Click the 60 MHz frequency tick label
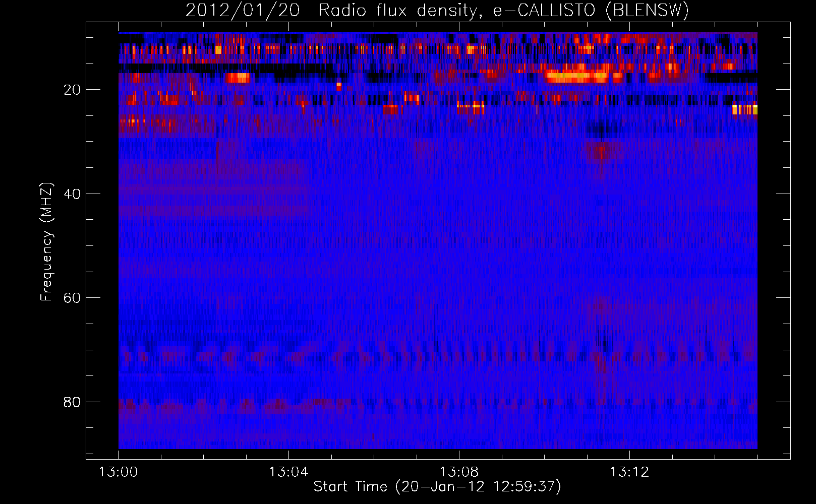Screen dimensions: 816x504 (72, 298)
